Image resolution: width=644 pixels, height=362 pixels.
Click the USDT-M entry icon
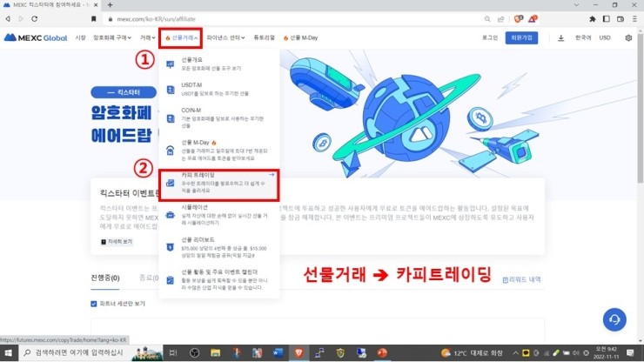click(171, 90)
